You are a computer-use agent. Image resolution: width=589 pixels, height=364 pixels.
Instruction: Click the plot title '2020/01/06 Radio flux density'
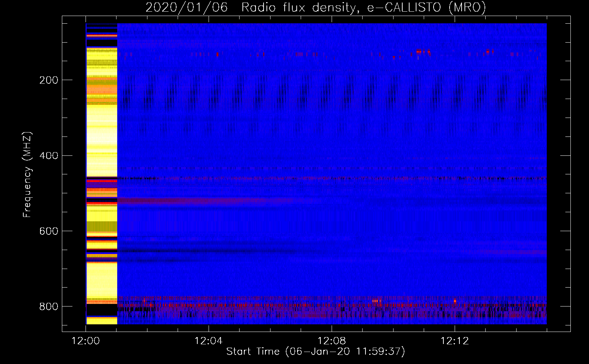pyautogui.click(x=316, y=7)
